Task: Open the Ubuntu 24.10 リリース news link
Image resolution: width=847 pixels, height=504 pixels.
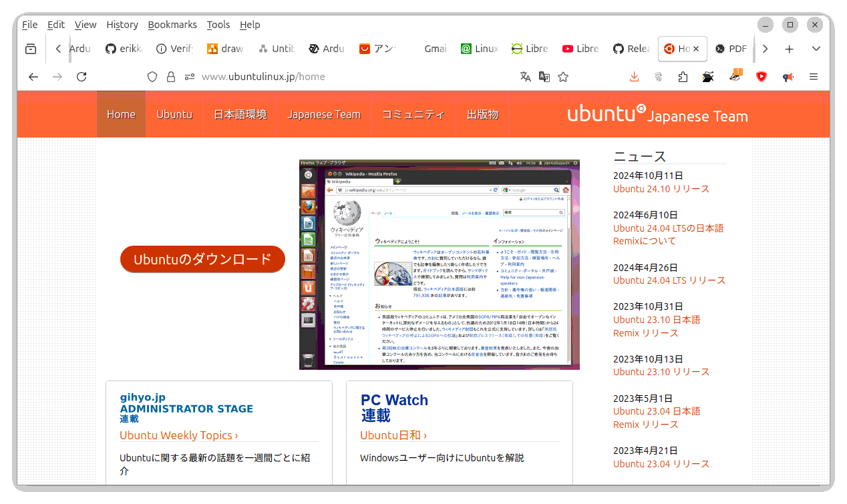Action: pyautogui.click(x=661, y=189)
